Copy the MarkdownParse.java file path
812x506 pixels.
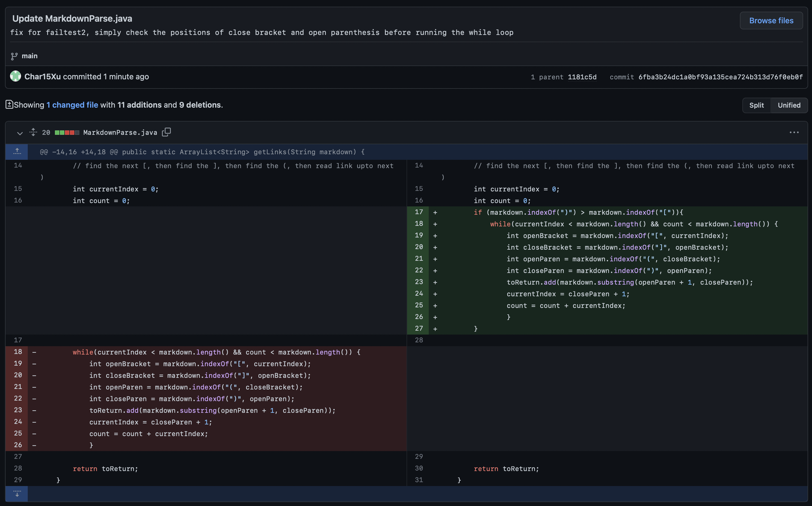coord(166,132)
